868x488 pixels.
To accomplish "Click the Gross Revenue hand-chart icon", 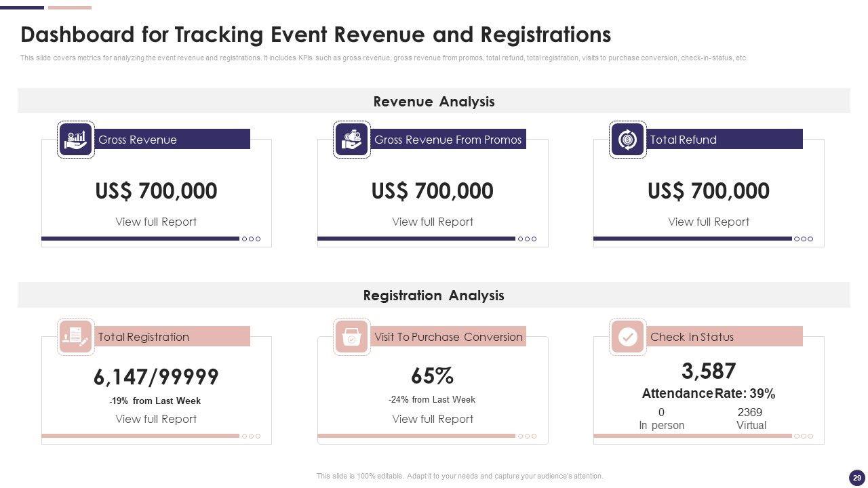I will pyautogui.click(x=75, y=140).
